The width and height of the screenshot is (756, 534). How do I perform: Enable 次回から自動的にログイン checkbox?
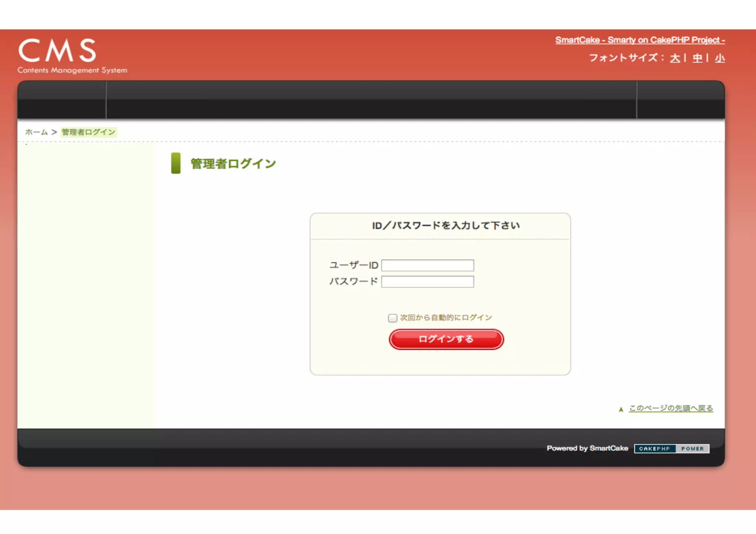(392, 318)
